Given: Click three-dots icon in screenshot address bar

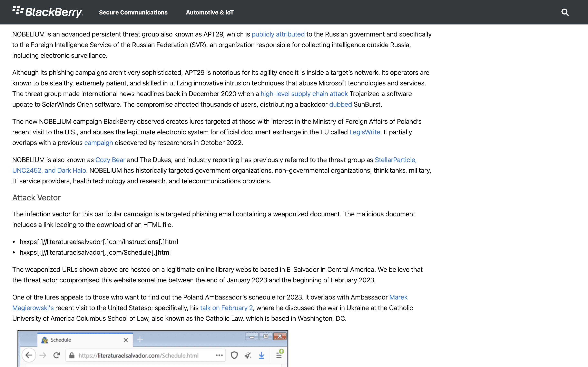Looking at the screenshot, I should coord(219,355).
